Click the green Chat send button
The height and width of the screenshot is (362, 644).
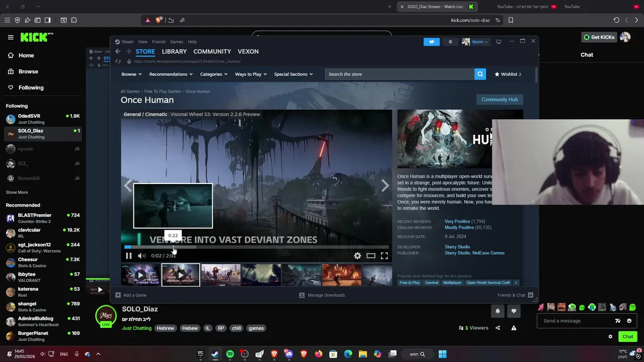628,336
